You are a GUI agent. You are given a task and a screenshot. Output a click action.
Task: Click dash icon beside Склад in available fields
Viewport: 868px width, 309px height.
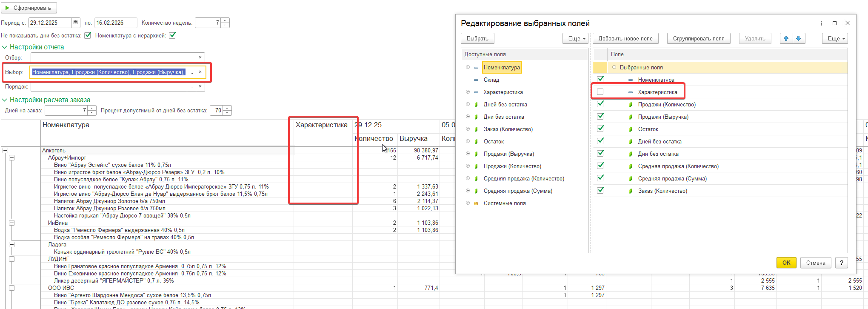point(476,80)
